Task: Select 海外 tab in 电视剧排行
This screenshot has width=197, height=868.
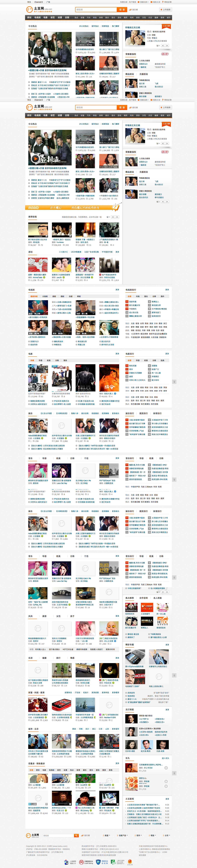Action: tap(163, 296)
